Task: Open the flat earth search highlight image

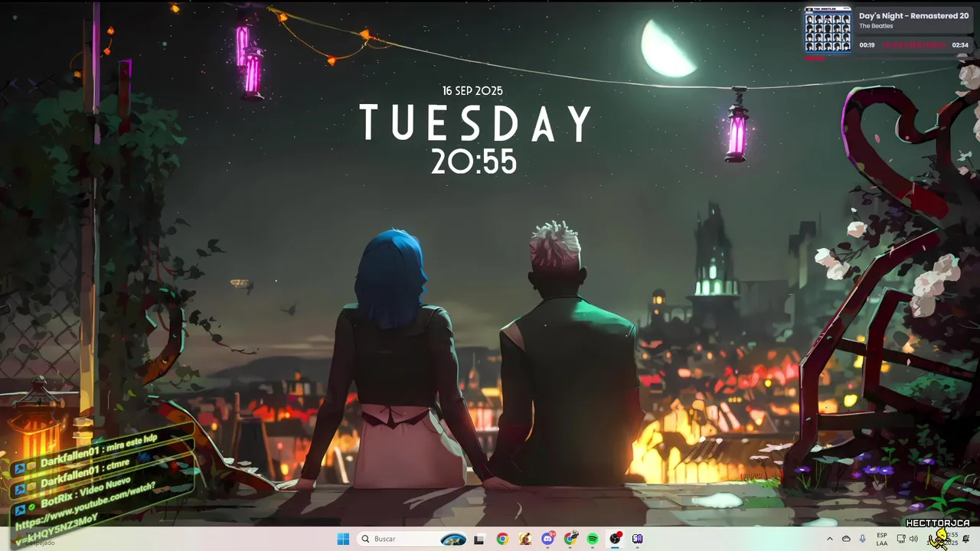Action: [453, 539]
